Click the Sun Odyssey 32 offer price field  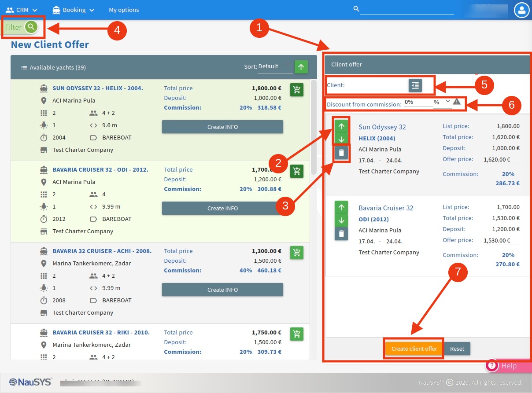(x=501, y=160)
